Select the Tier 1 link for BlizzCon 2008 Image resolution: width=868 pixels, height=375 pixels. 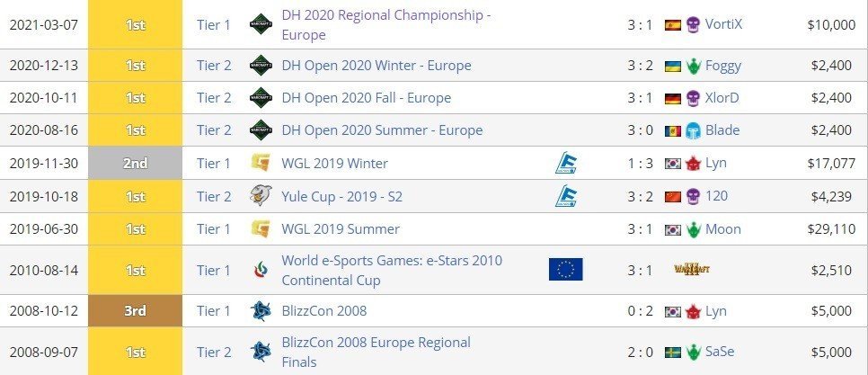click(213, 311)
